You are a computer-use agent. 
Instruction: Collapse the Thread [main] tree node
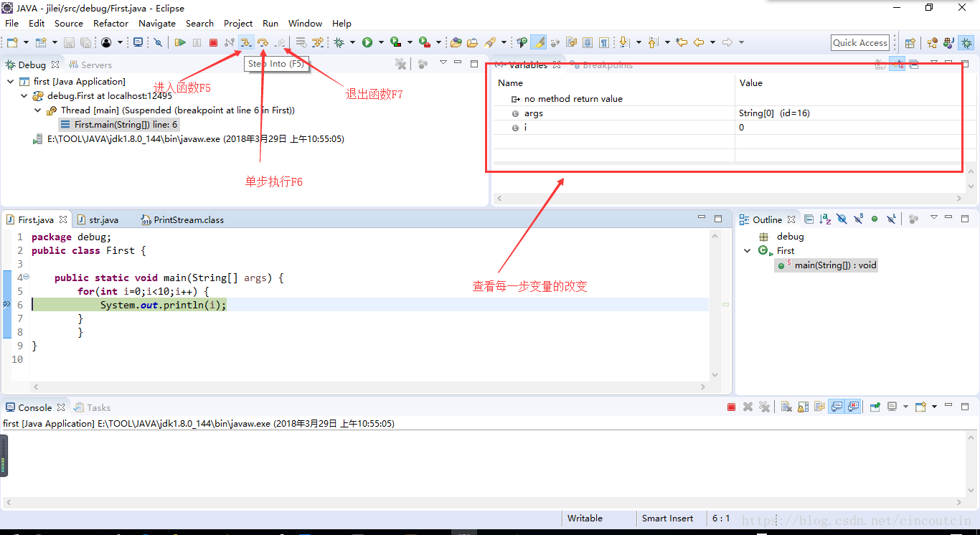pos(38,110)
